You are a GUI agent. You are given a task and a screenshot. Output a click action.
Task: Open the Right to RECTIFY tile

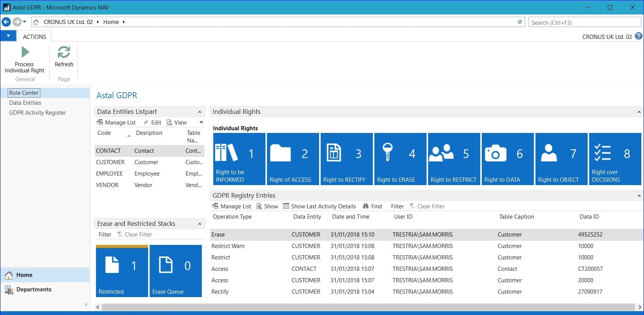tap(347, 159)
